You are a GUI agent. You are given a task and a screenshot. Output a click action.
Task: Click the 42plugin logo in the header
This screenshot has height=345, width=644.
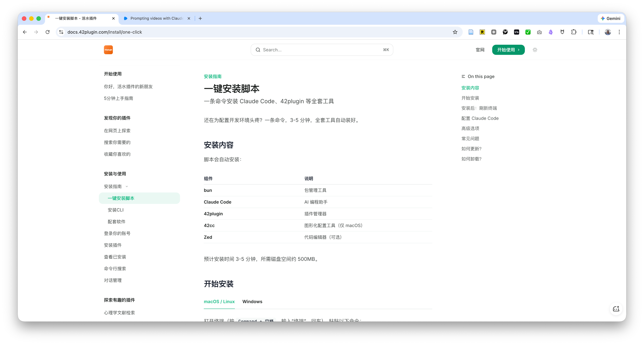click(108, 50)
